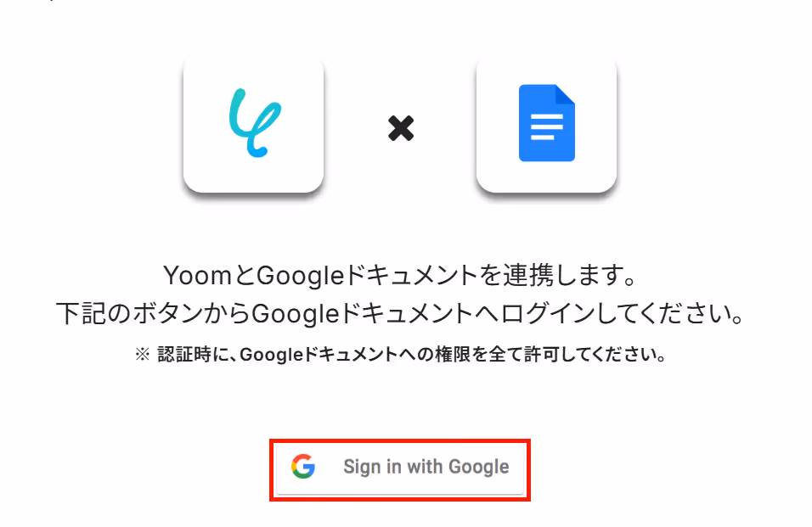Click the ※ mark before the note
The height and width of the screenshot is (527, 812).
[x=143, y=355]
